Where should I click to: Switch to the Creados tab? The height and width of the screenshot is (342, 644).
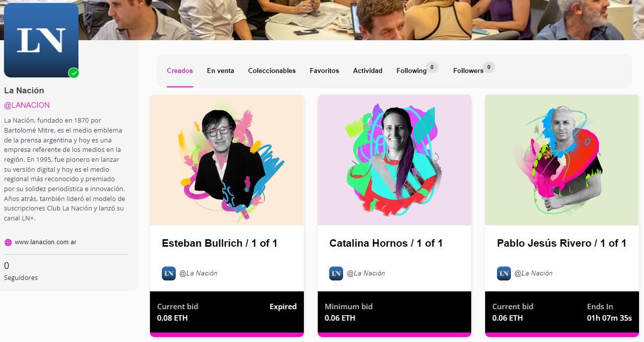tap(180, 70)
